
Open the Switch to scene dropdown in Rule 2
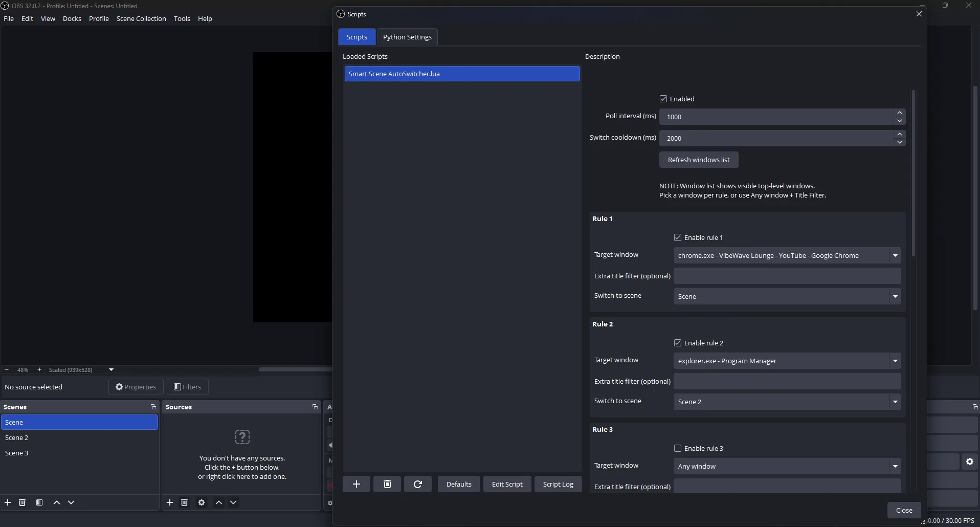point(895,402)
